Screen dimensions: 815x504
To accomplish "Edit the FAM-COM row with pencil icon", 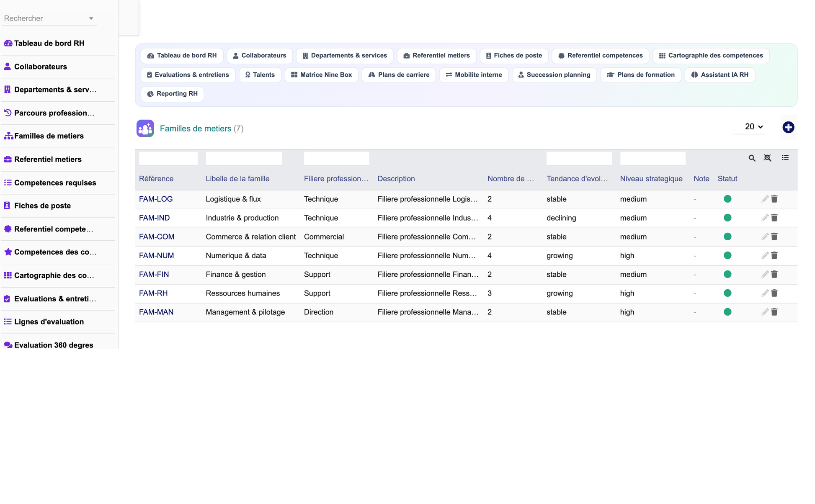I will 765,237.
